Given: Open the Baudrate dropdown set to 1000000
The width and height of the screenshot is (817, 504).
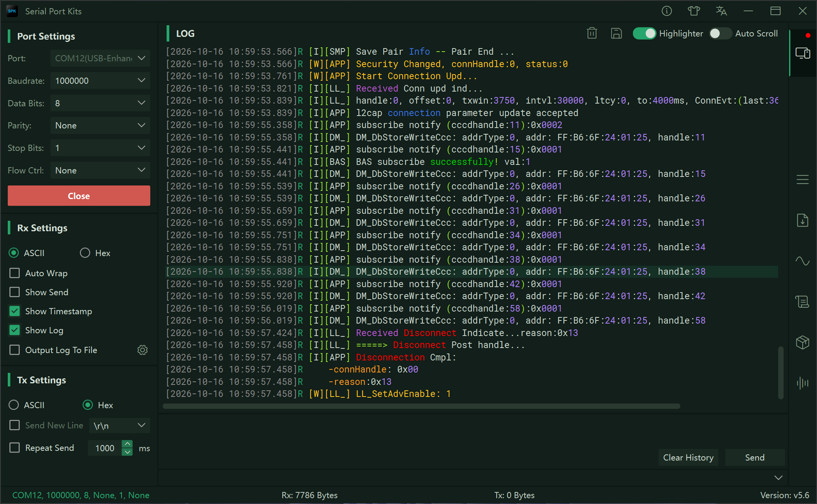Looking at the screenshot, I should tap(100, 81).
